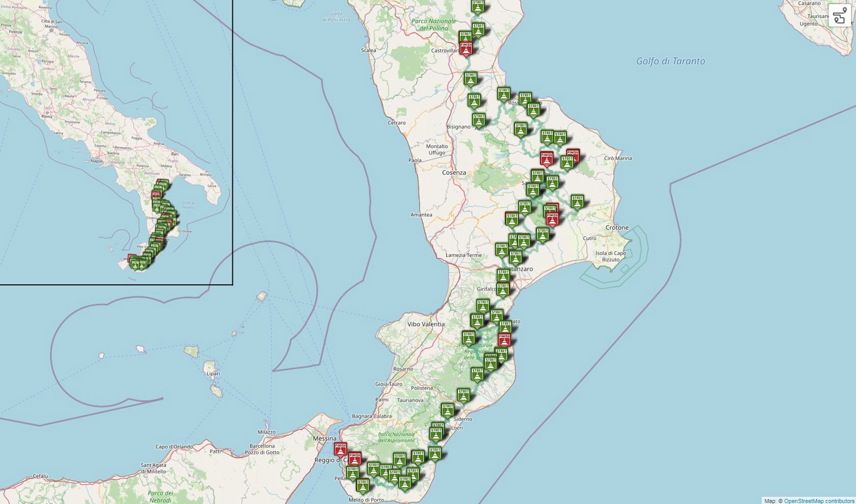
Task: Click the Cosenza city label on the map
Action: (453, 173)
